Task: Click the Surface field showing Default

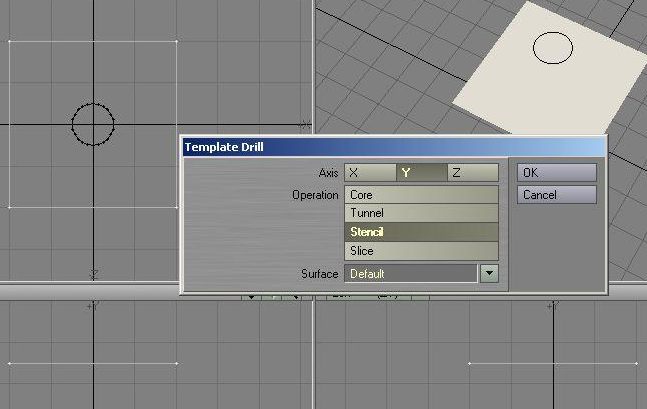Action: coord(411,273)
